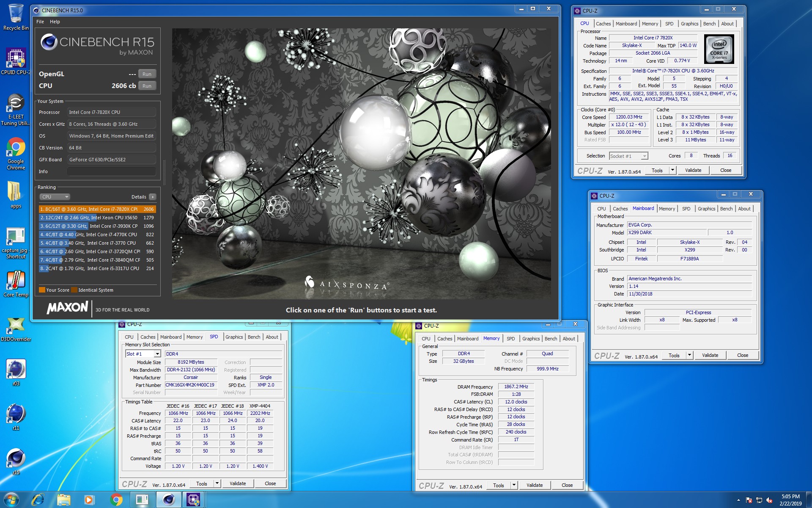Screen dimensions: 812x508
Task: Open the CPU ranking type dropdown
Action: coord(55,197)
